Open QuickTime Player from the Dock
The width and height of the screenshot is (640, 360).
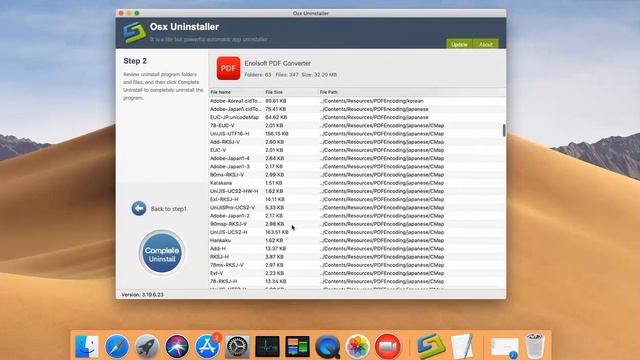click(x=328, y=346)
